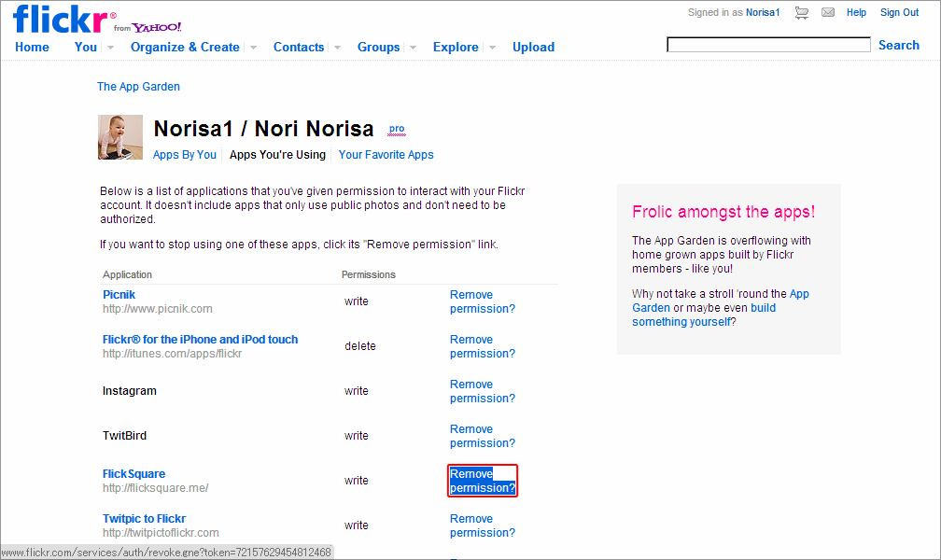
Task: Remove permission for TwitBird
Action: pos(483,437)
